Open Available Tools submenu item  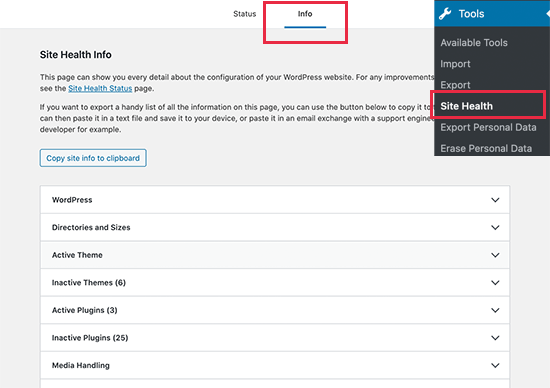tap(474, 43)
